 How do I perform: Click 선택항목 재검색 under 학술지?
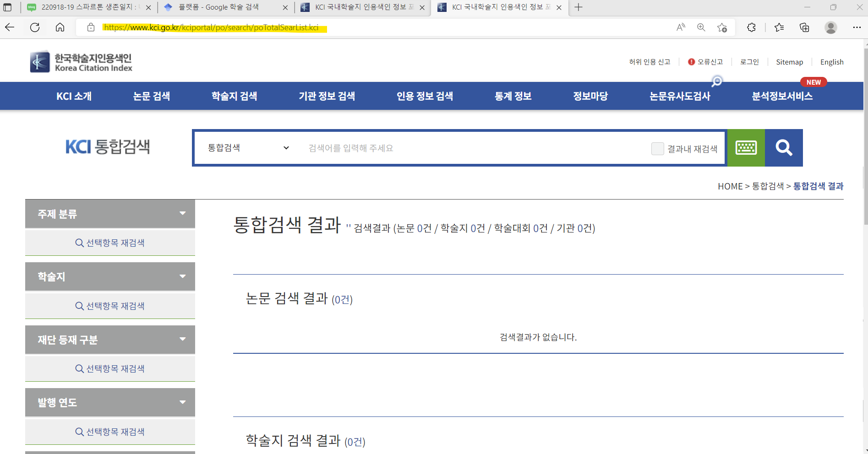110,306
